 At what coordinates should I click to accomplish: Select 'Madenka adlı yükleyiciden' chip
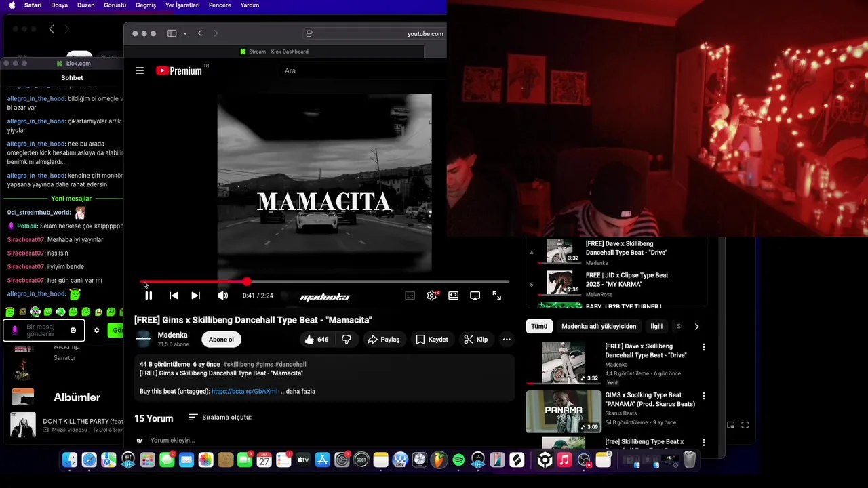(x=599, y=327)
